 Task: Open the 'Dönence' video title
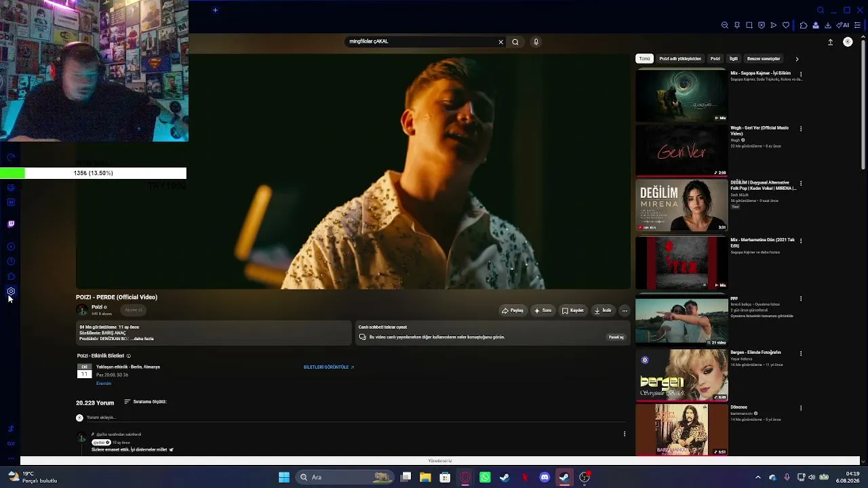point(738,407)
